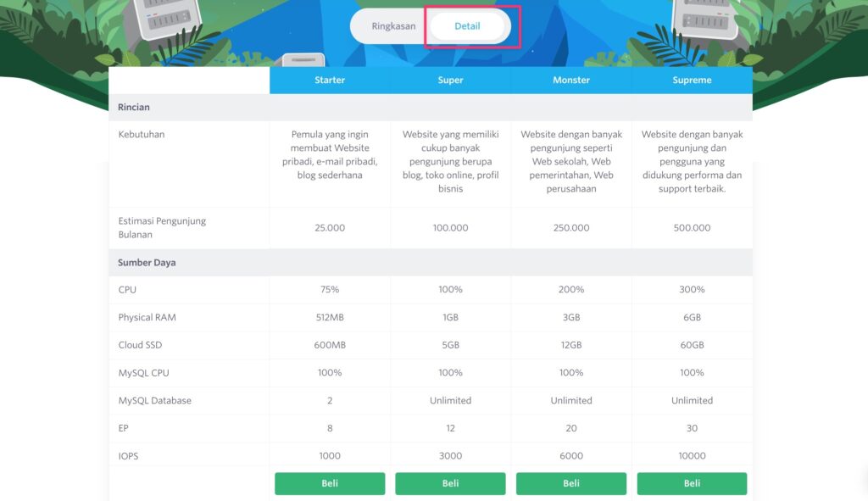Switch to the Ringkasan view
This screenshot has height=501, width=868.
tap(393, 26)
